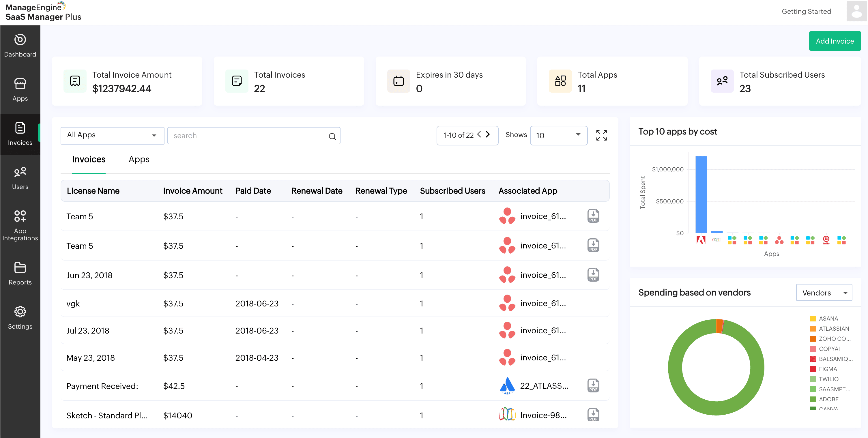868x438 pixels.
Task: Select the Jul 23, 2018 license name
Action: click(88, 331)
